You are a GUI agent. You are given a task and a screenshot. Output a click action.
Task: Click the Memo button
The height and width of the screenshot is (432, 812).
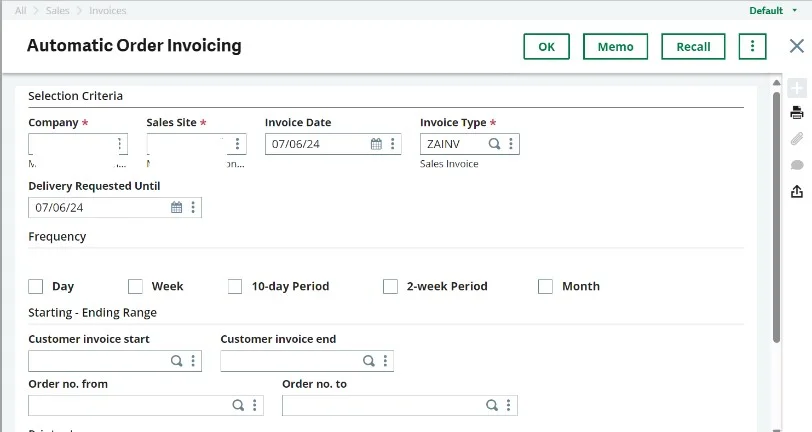click(x=615, y=47)
